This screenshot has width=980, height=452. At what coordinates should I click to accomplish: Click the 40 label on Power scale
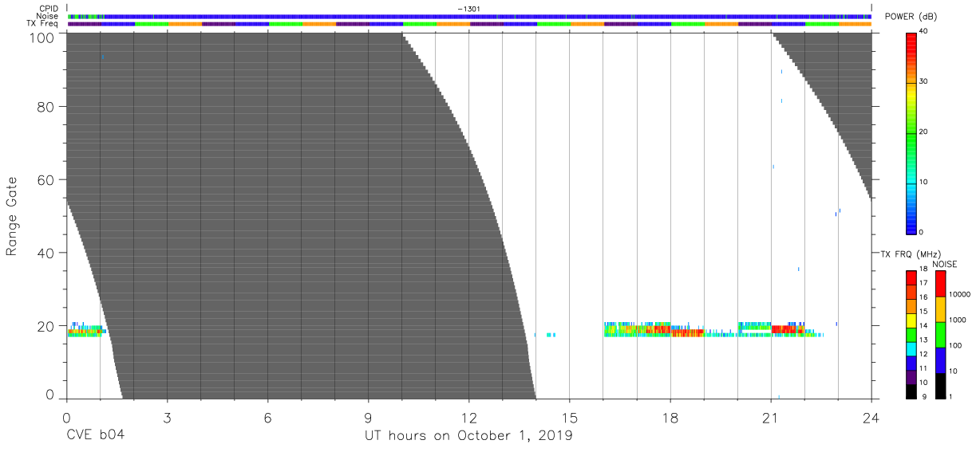pos(924,31)
